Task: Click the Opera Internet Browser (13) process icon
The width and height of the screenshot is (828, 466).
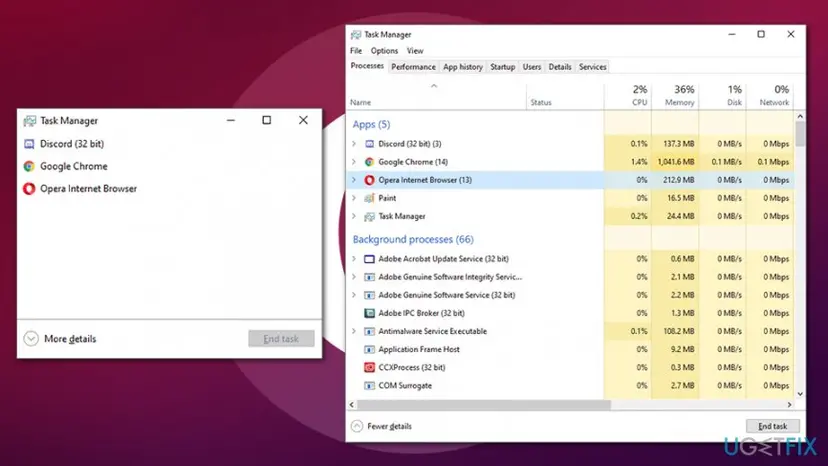Action: (x=370, y=180)
